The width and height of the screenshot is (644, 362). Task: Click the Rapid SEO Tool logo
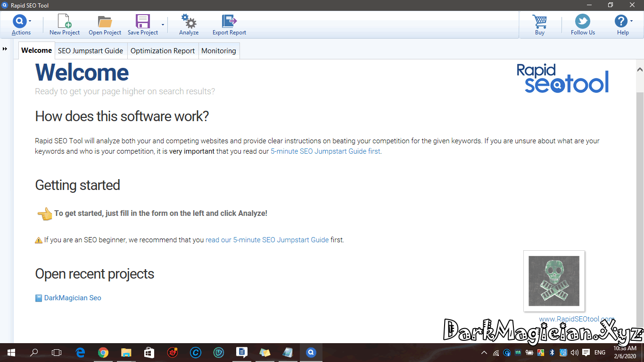(562, 79)
